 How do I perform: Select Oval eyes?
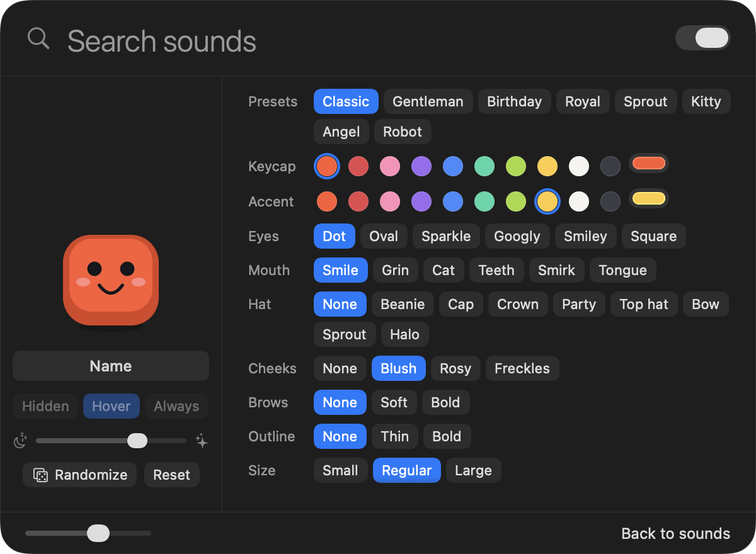[384, 236]
